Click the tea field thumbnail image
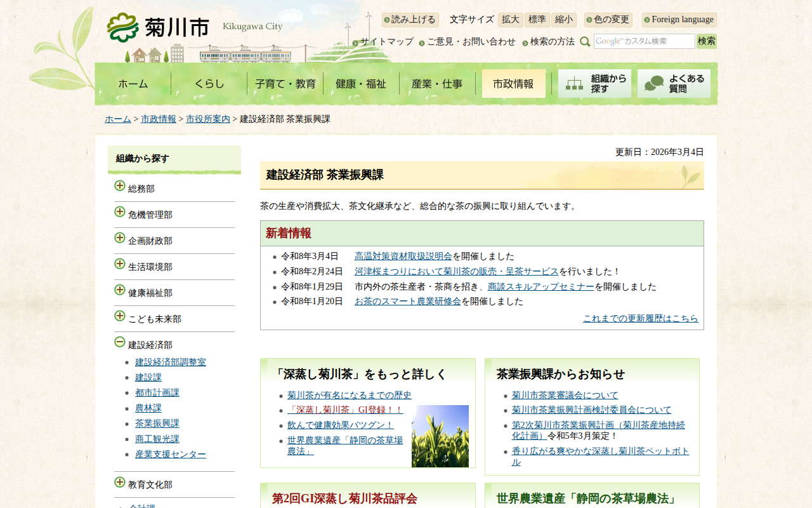Screen dimensions: 812x508 click(x=440, y=436)
